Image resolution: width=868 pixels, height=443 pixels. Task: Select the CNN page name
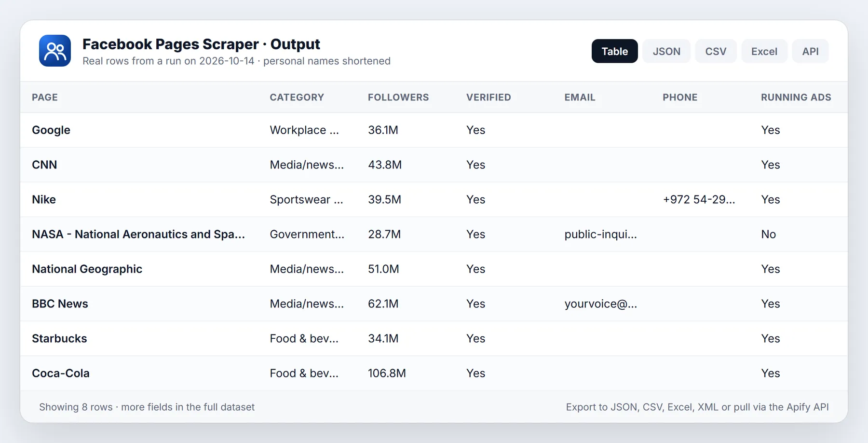pos(44,165)
